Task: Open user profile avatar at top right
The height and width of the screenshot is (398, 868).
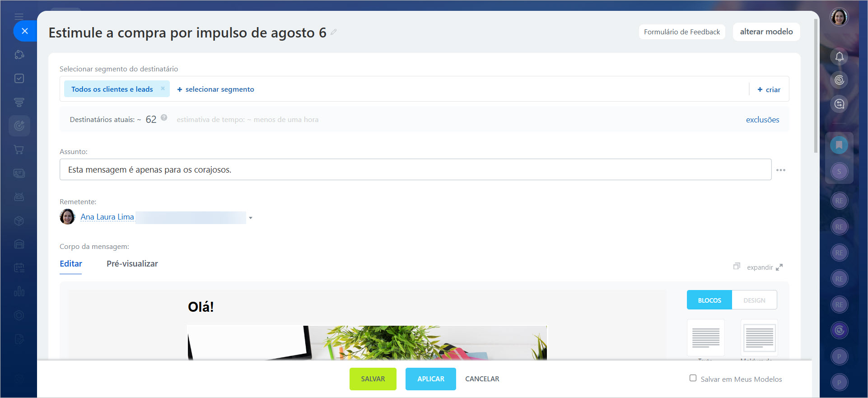Action: click(x=839, y=17)
